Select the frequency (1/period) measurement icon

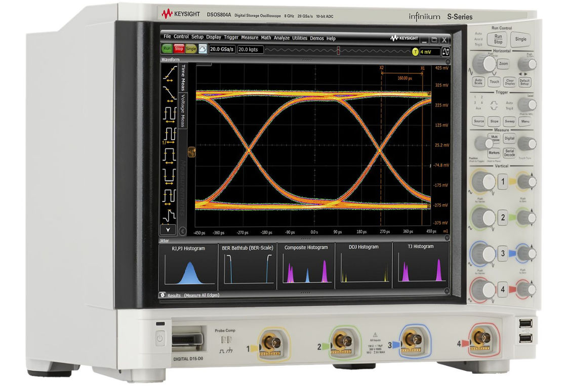169,136
